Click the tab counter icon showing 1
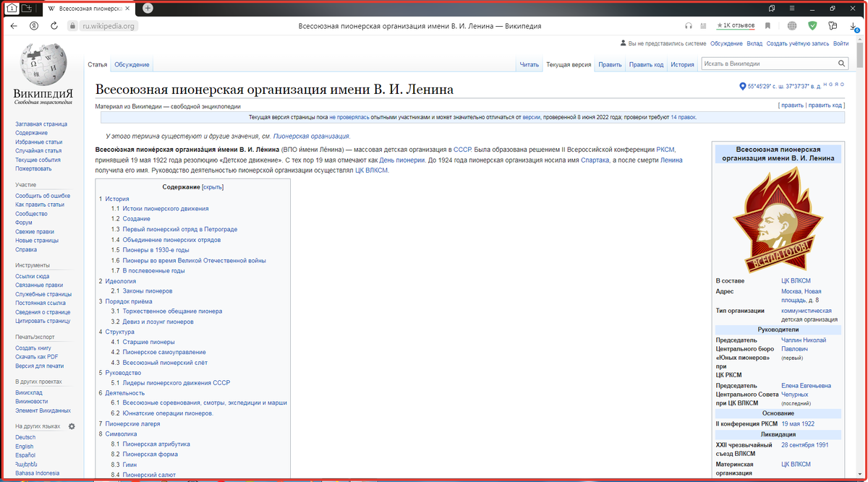This screenshot has width=868, height=482. 12,8
